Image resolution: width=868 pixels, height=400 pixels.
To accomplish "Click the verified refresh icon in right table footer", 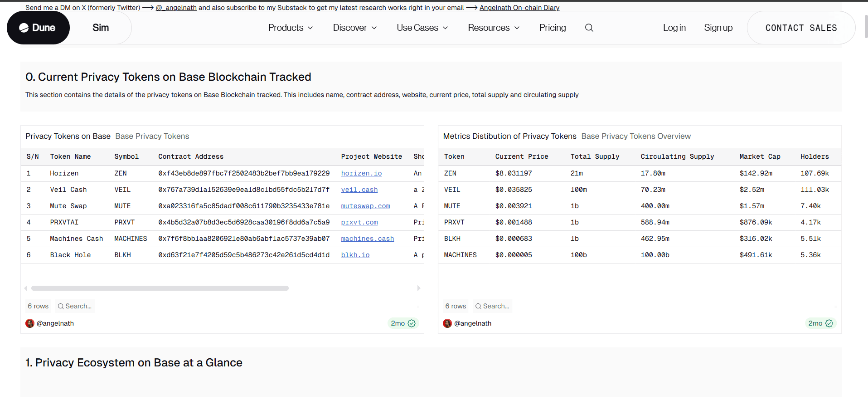I will point(829,323).
